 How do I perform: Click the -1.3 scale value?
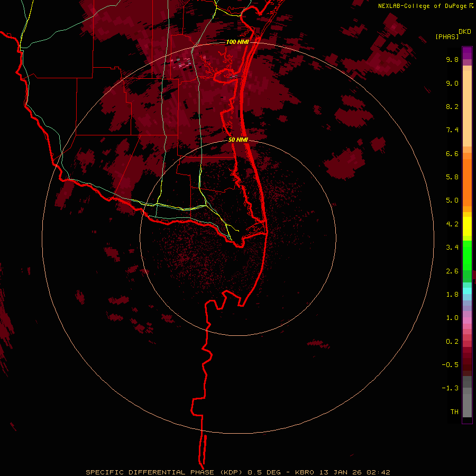(450, 388)
